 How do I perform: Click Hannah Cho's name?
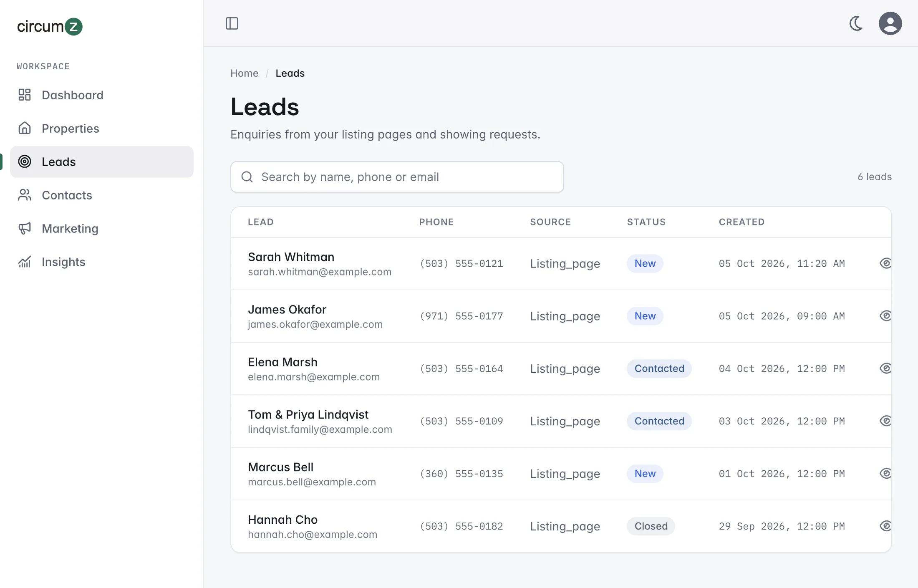282,520
